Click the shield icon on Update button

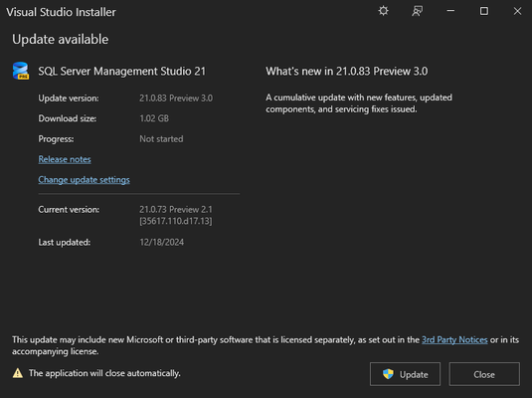388,374
